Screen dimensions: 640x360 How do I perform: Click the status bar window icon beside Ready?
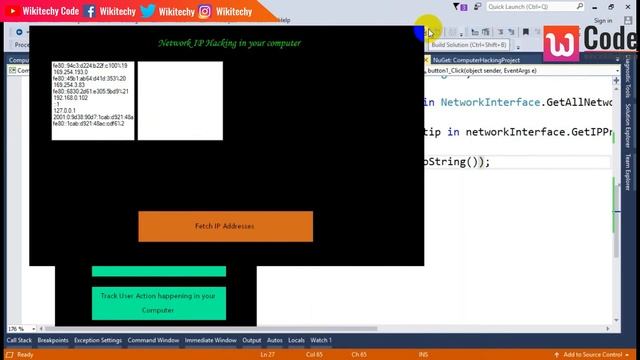pyautogui.click(x=10, y=355)
